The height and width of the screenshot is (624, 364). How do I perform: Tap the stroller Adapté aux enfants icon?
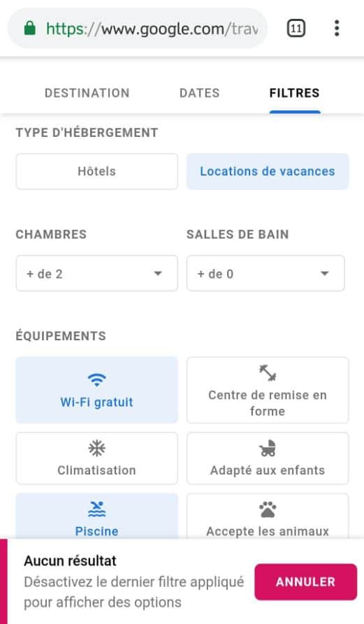268,448
